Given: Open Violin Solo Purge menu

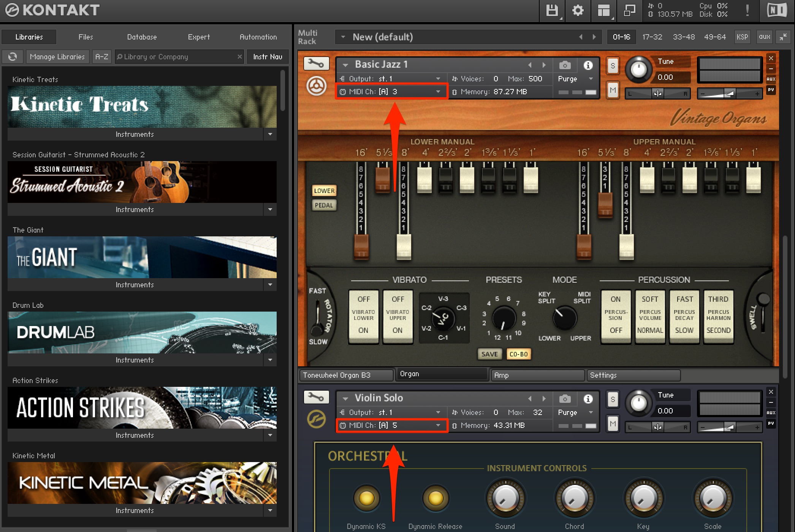Looking at the screenshot, I should coord(575,412).
